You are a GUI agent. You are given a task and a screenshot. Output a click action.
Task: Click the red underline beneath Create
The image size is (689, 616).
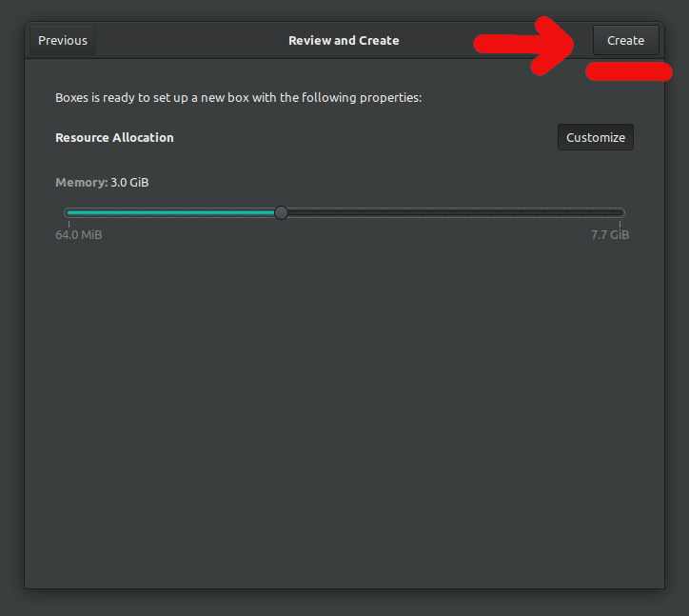coord(628,72)
